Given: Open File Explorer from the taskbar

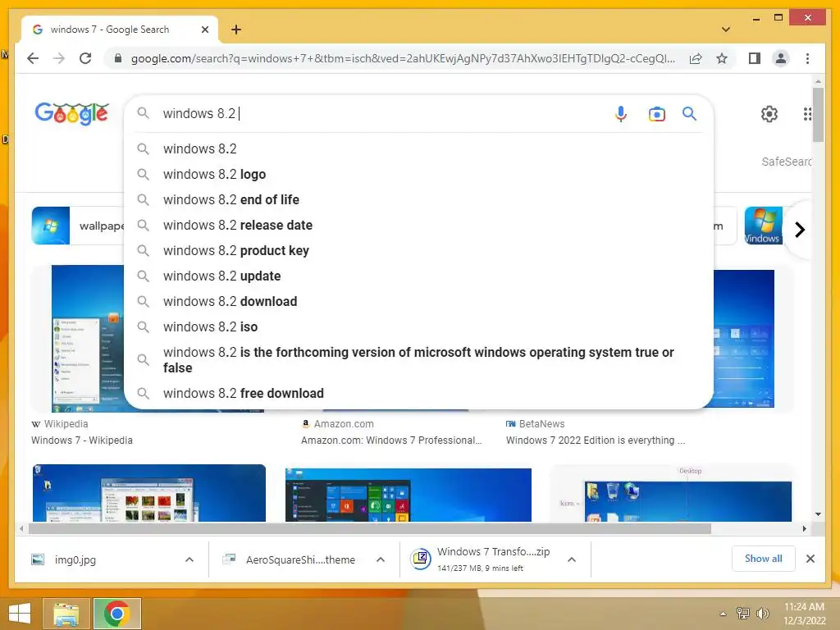Looking at the screenshot, I should pyautogui.click(x=66, y=614).
